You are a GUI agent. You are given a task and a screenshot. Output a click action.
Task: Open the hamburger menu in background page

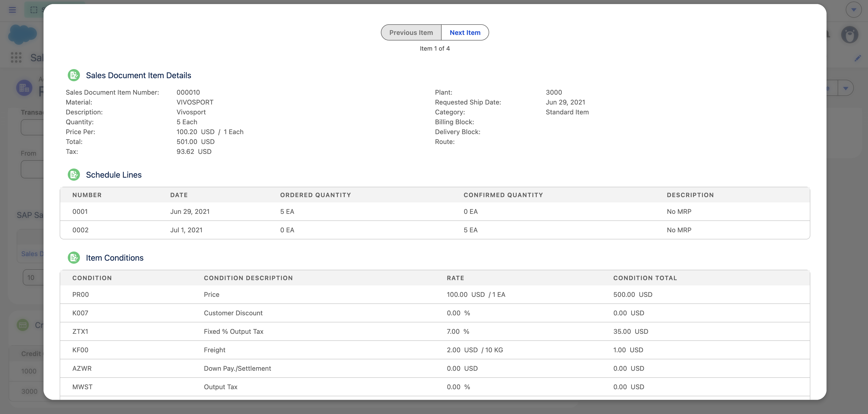pyautogui.click(x=12, y=10)
